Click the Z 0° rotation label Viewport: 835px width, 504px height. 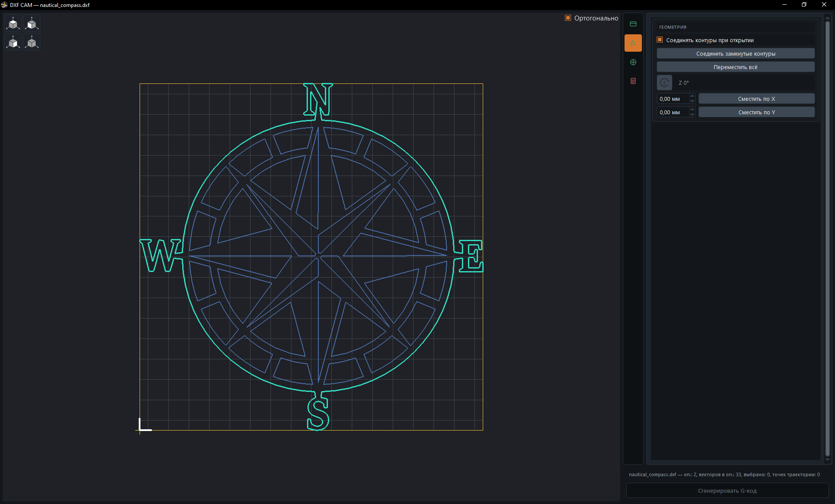click(684, 83)
